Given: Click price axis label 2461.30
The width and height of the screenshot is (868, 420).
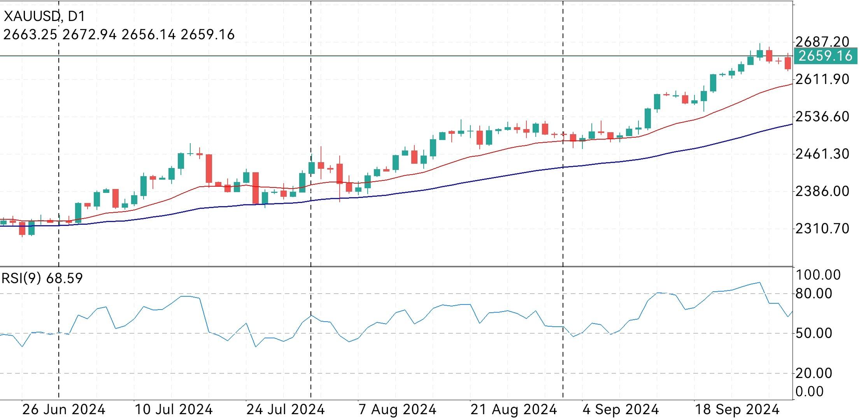Looking at the screenshot, I should (x=822, y=154).
